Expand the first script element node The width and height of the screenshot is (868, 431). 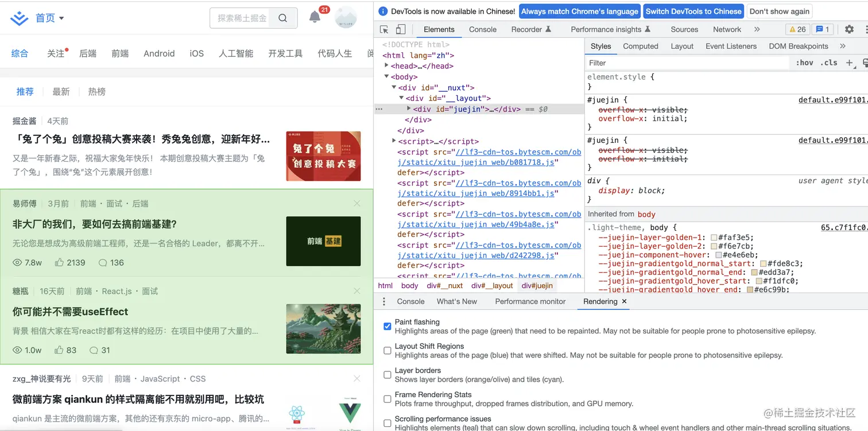tap(394, 141)
